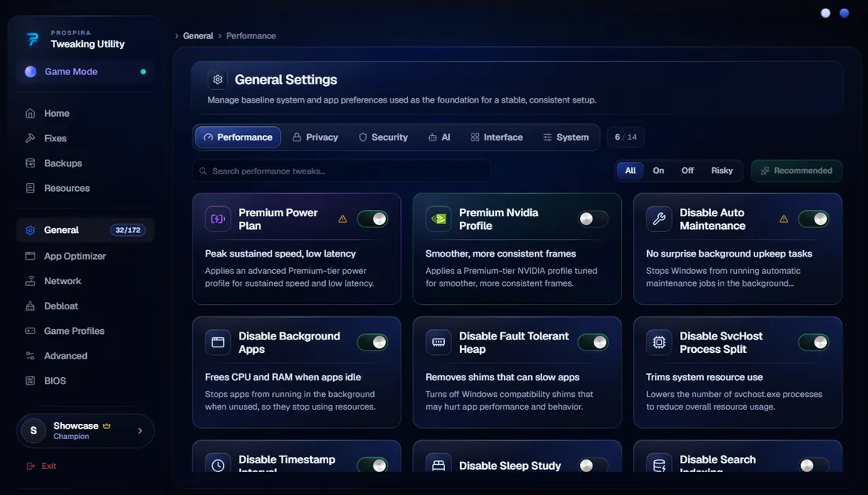The width and height of the screenshot is (868, 495).
Task: Filter tweaks by All
Action: coord(630,171)
